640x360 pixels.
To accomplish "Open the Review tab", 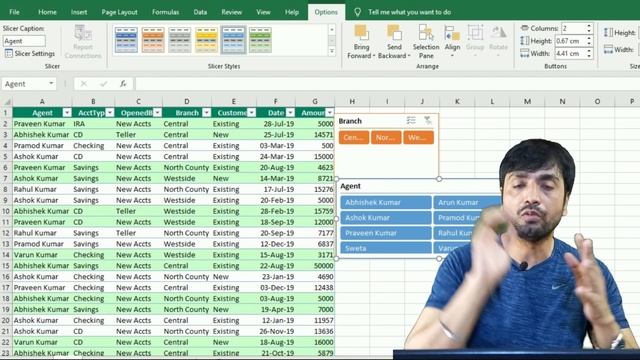I will pyautogui.click(x=231, y=12).
